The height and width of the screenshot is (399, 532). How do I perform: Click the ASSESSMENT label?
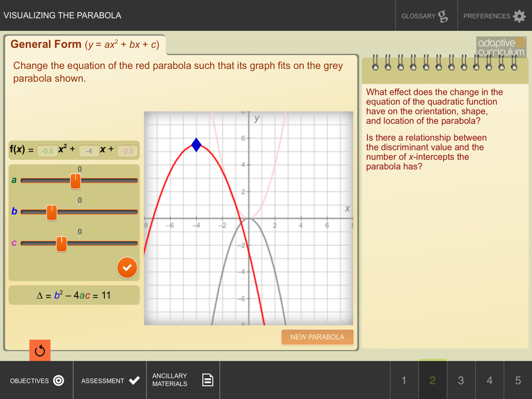coord(103,381)
